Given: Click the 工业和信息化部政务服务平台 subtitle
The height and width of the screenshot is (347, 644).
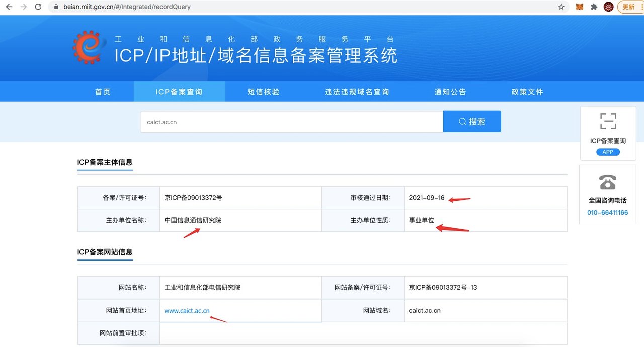Looking at the screenshot, I should (255, 39).
